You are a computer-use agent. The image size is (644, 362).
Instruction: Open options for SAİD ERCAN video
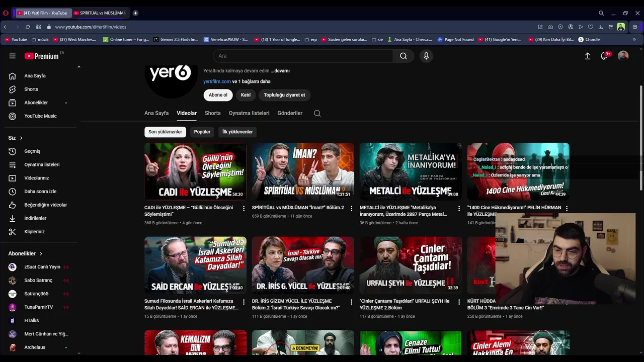tap(244, 302)
